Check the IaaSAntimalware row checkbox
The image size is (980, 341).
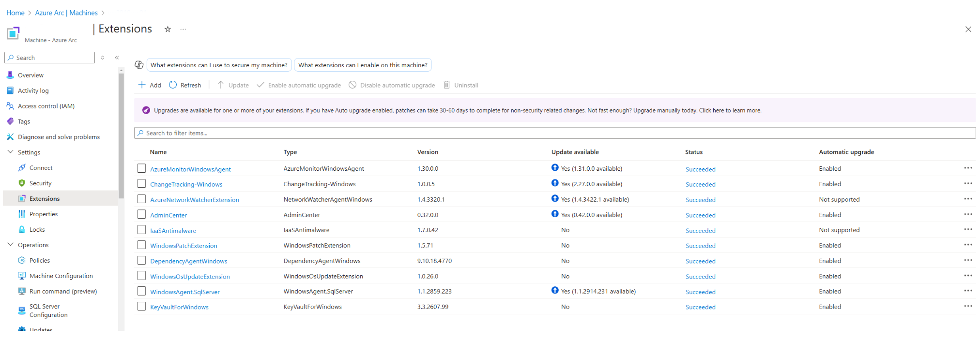pyautogui.click(x=141, y=230)
